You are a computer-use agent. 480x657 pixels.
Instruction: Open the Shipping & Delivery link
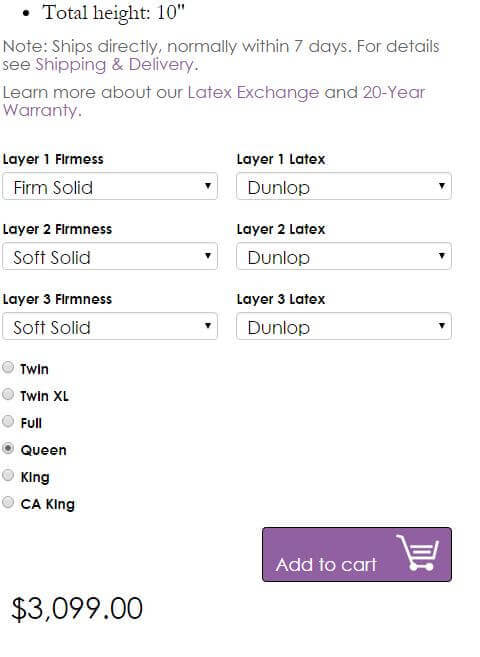click(x=114, y=65)
